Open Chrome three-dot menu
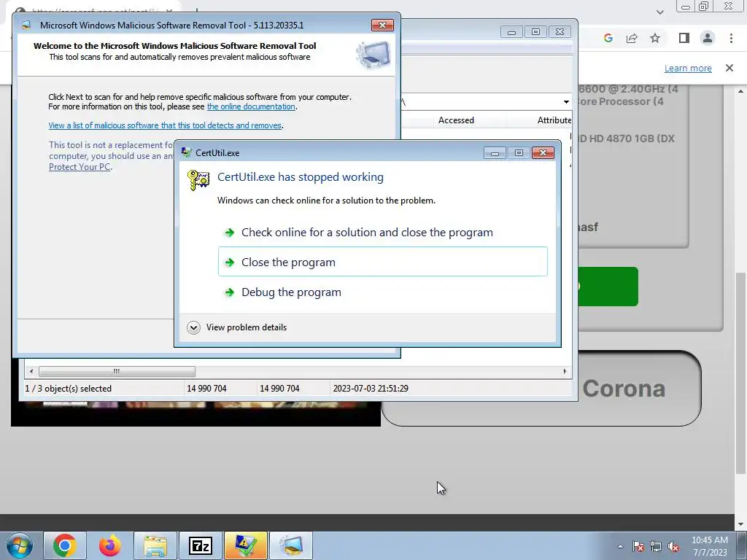Screen dimensions: 747x560 pyautogui.click(x=731, y=38)
